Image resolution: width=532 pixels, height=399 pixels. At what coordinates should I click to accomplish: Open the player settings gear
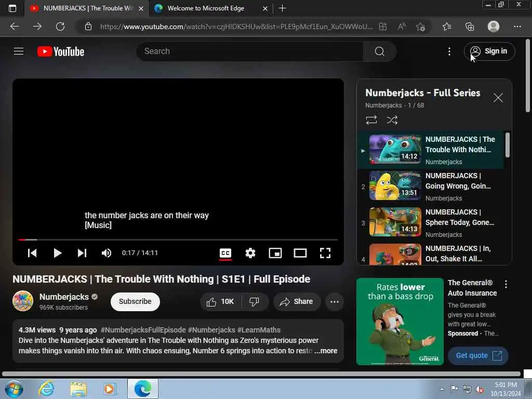pyautogui.click(x=250, y=253)
